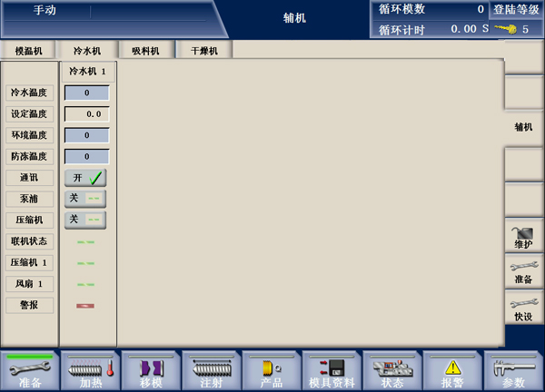Image resolution: width=545 pixels, height=392 pixels.
Task: Open the 产品 product icon
Action: pos(271,370)
